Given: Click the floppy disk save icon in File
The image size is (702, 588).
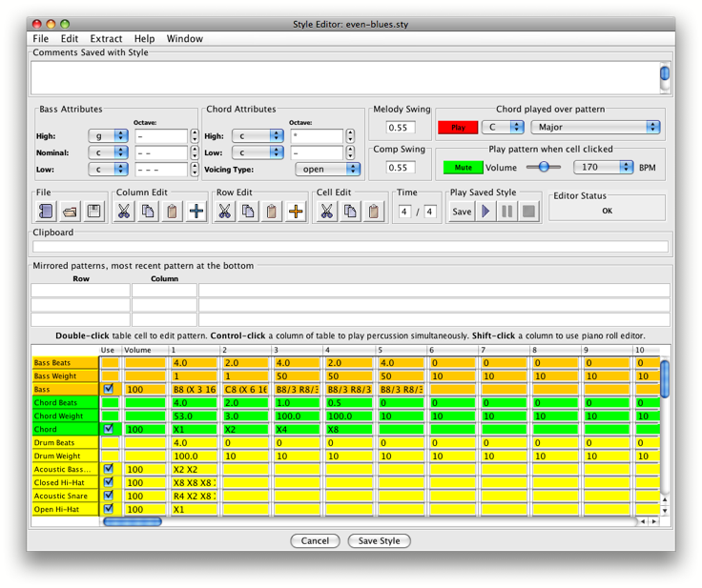Looking at the screenshot, I should click(x=93, y=212).
